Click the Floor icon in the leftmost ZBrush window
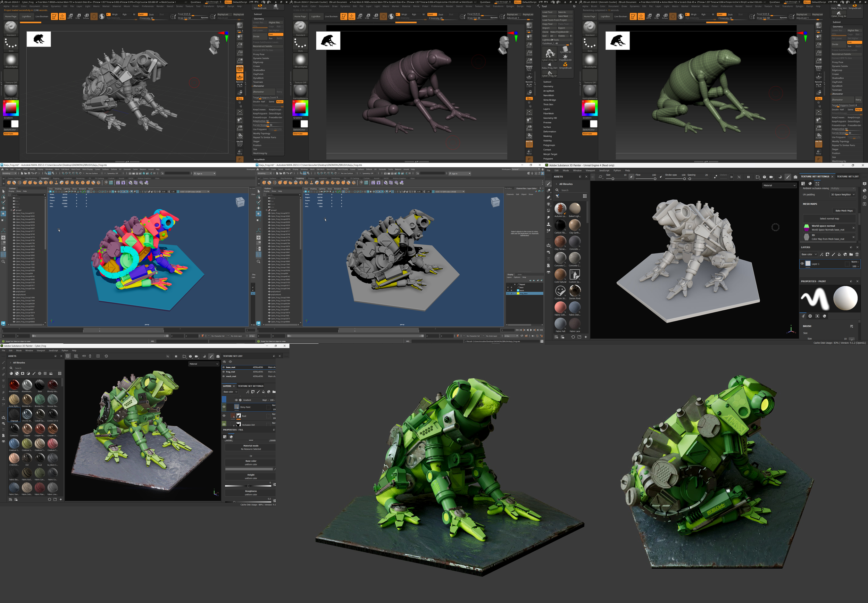Viewport: 868px width, 603px height. (240, 77)
